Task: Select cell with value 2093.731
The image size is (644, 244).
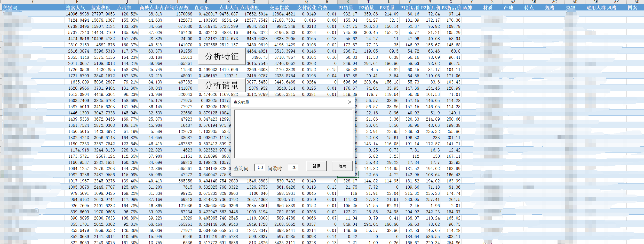Action: (282, 199)
